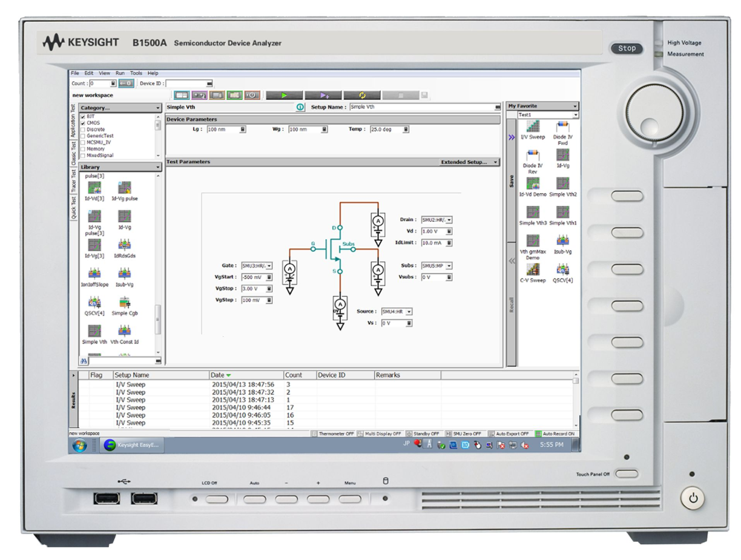The image size is (741, 560).
Task: Open Id-Vd Demo favorite
Action: (533, 187)
